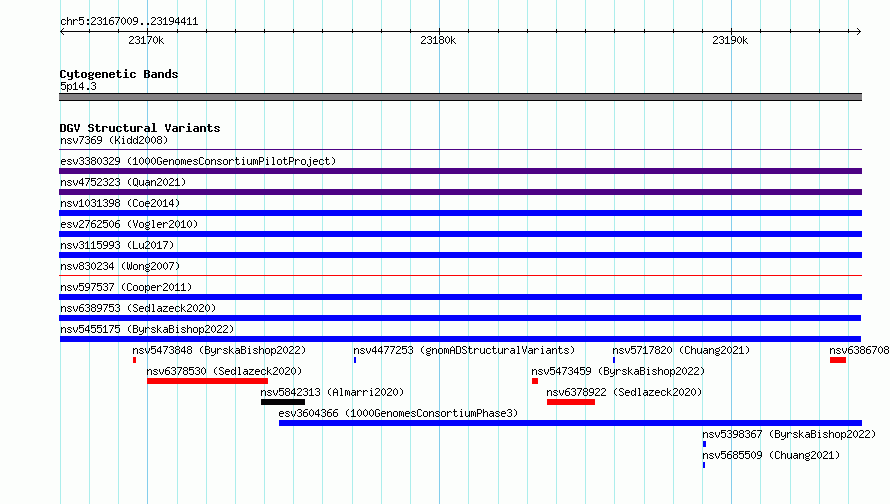Click the purple bar under esv3380329

tap(460, 171)
